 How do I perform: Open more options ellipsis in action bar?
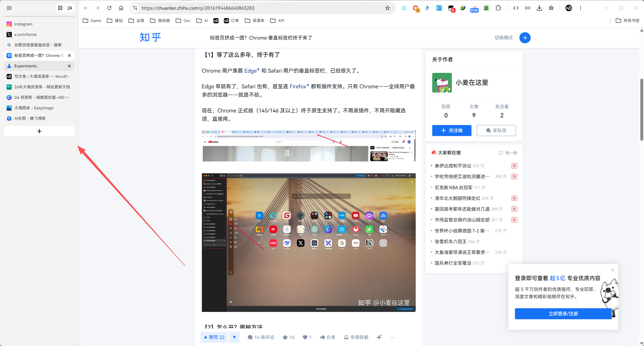click(x=392, y=337)
